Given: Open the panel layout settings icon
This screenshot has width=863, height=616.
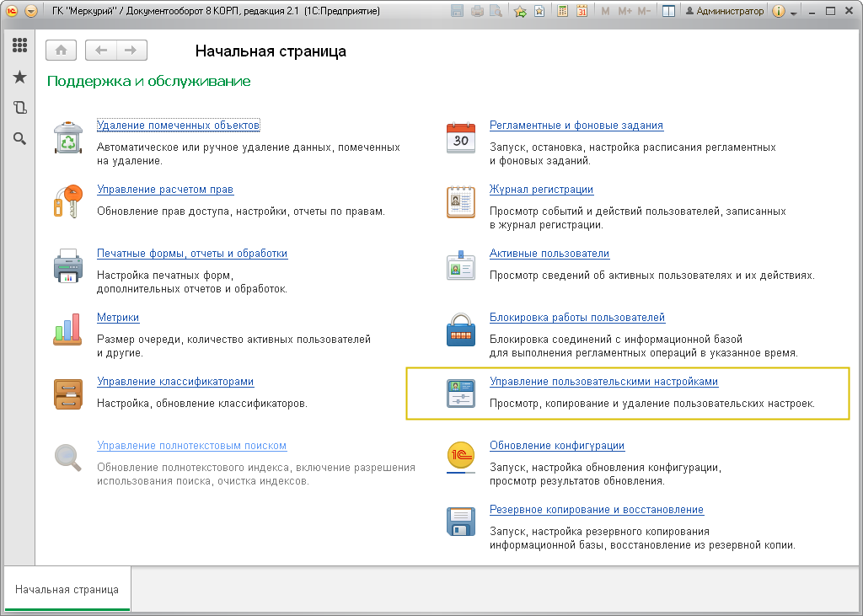Looking at the screenshot, I should point(668,11).
